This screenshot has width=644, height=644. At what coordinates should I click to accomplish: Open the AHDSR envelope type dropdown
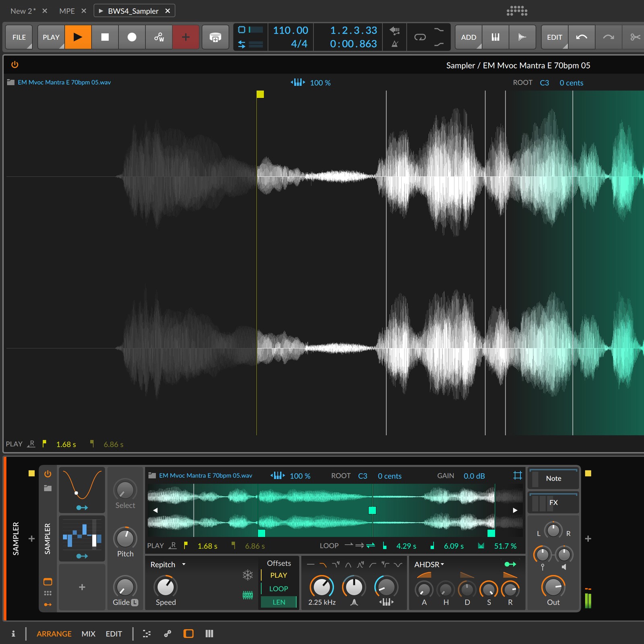coord(429,564)
